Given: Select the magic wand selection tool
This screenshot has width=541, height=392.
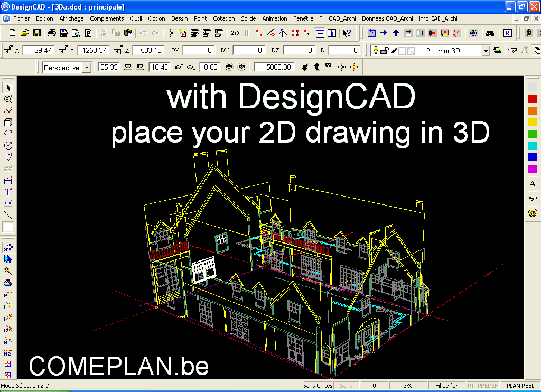Looking at the screenshot, I should 8,271.
